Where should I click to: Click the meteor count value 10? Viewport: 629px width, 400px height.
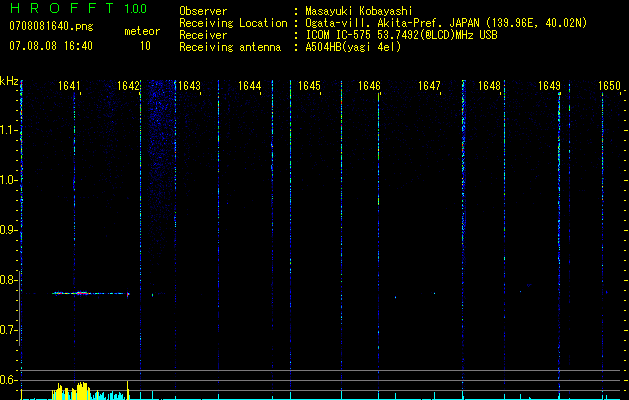click(x=145, y=46)
